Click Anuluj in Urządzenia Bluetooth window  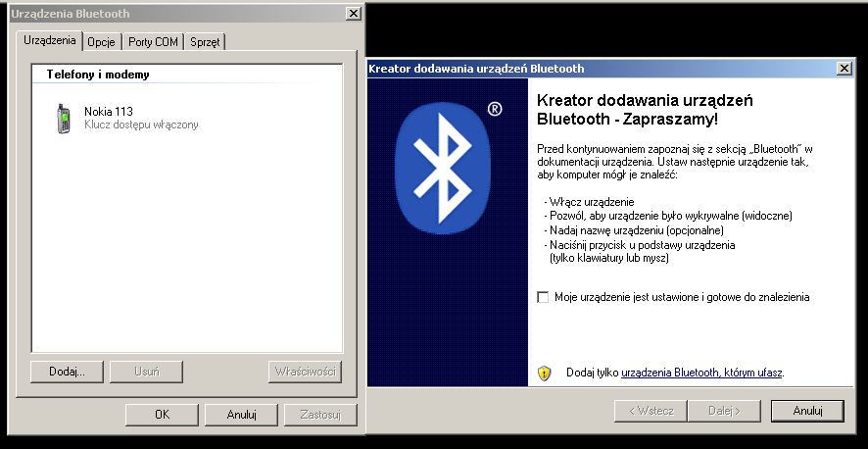241,414
